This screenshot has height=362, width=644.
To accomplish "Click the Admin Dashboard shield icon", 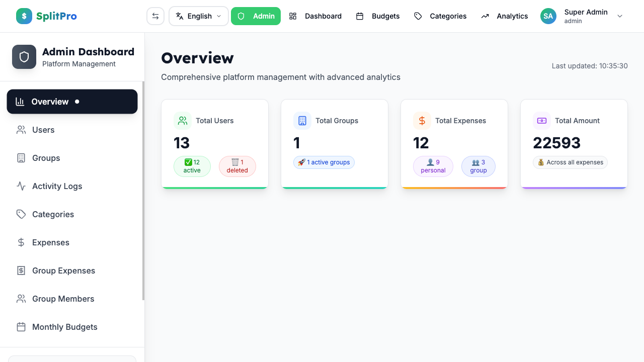I will pos(24,56).
